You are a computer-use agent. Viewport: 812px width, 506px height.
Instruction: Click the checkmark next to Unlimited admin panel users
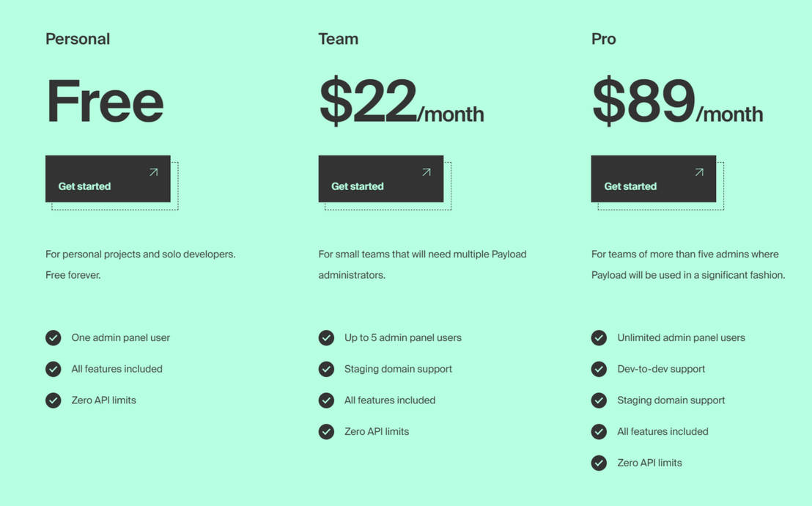coord(599,338)
